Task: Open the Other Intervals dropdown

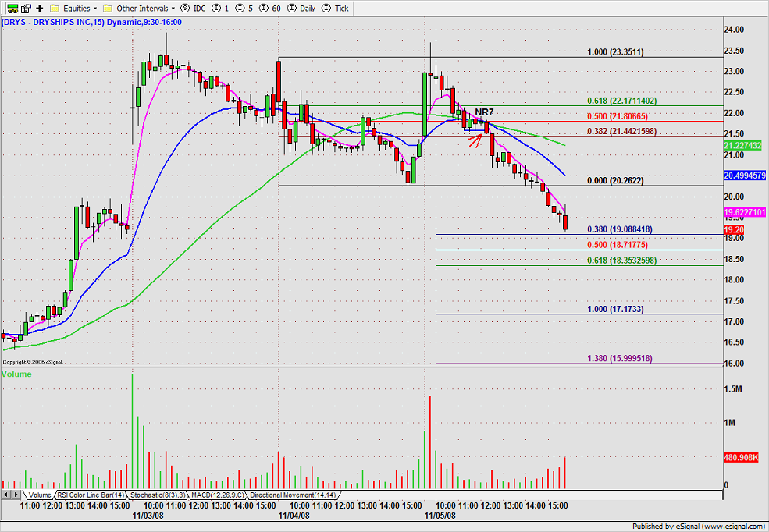Action: (139, 9)
